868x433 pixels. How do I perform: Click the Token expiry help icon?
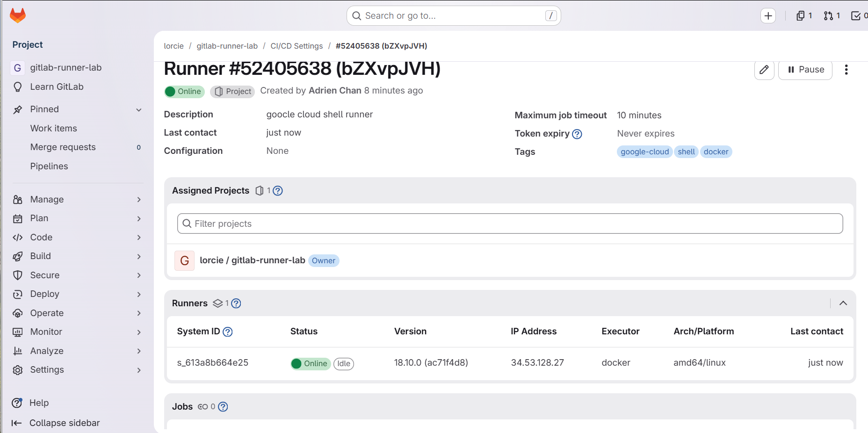pos(577,134)
